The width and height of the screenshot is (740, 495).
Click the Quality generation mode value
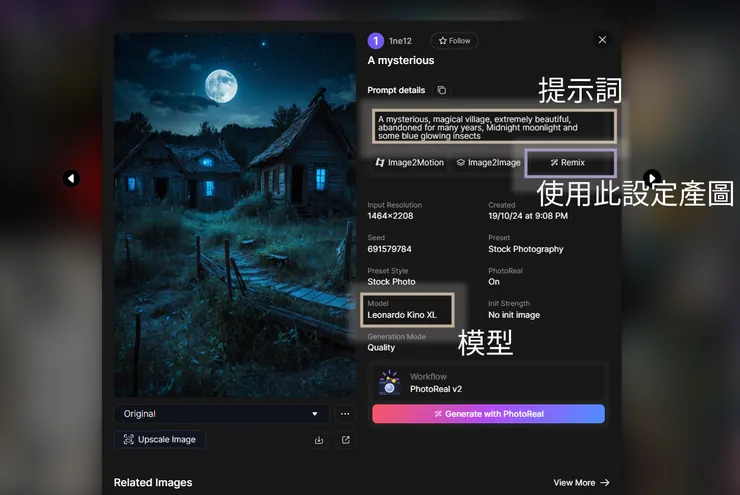click(381, 348)
